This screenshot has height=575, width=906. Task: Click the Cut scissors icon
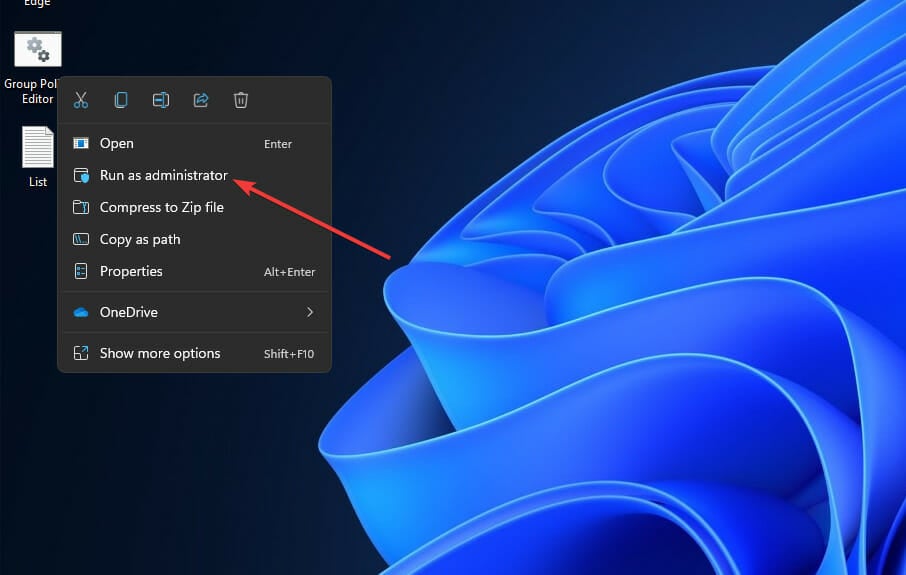pos(81,100)
